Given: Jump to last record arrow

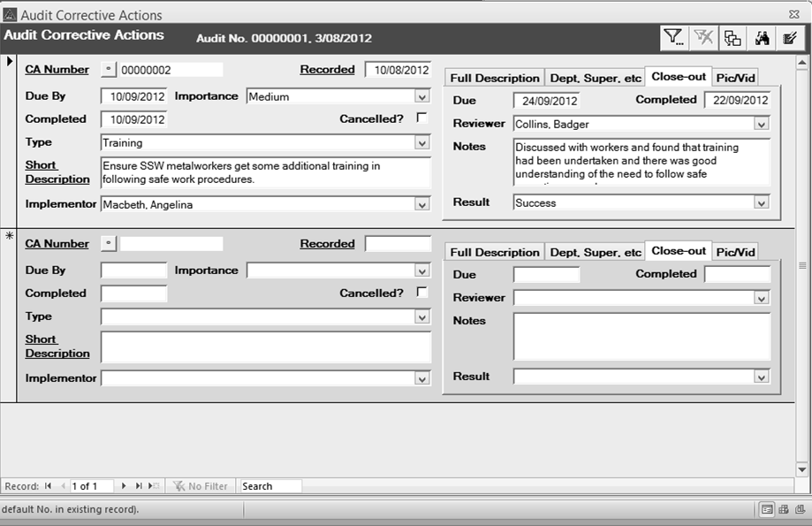Looking at the screenshot, I should coord(138,486).
